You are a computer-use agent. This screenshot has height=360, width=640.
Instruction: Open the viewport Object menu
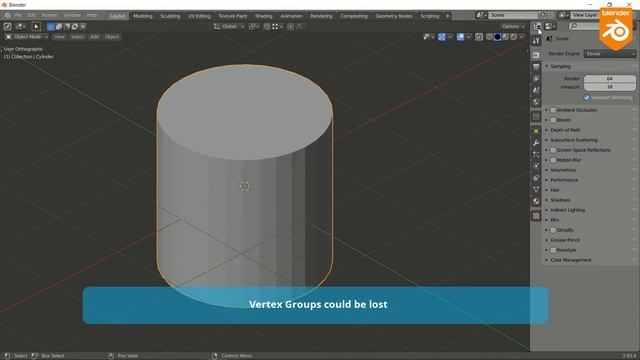pyautogui.click(x=111, y=37)
